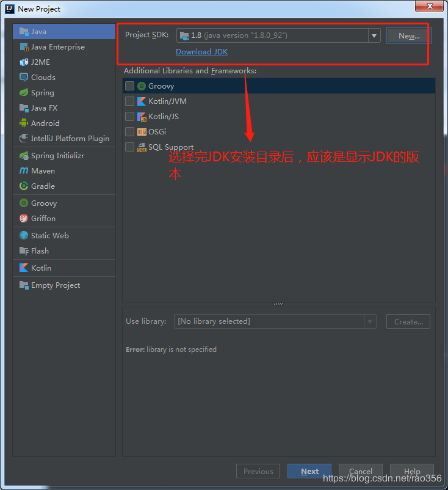448x490 pixels.
Task: Click the Create... library button
Action: [408, 321]
